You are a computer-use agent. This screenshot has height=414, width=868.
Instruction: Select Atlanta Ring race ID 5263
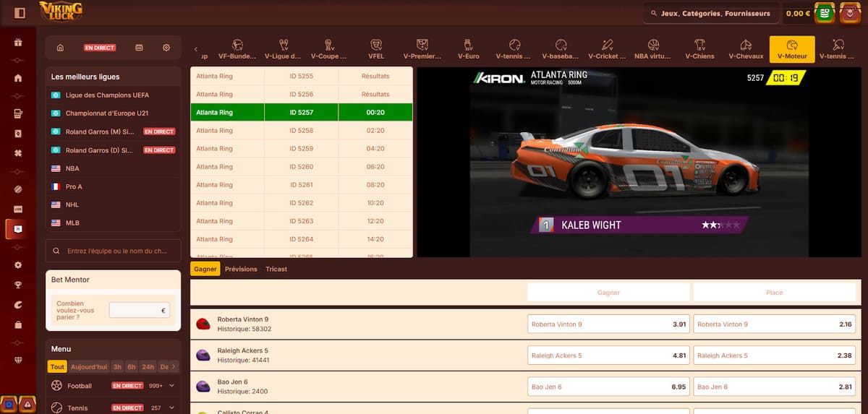302,221
